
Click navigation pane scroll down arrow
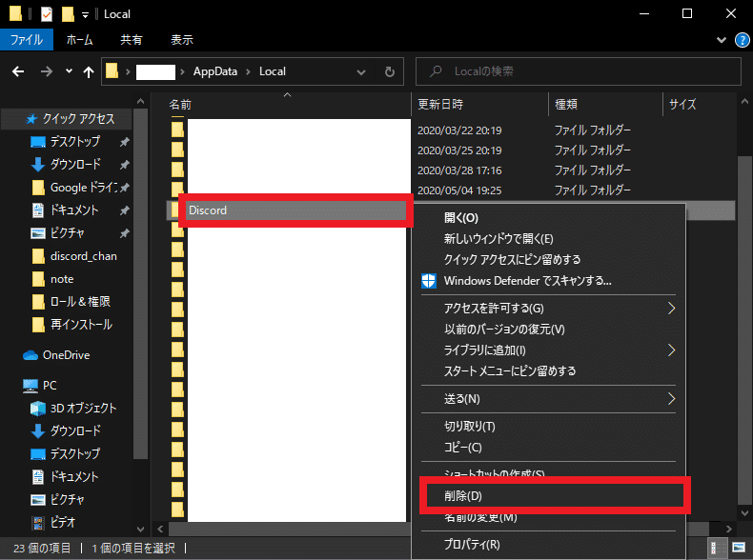point(140,530)
